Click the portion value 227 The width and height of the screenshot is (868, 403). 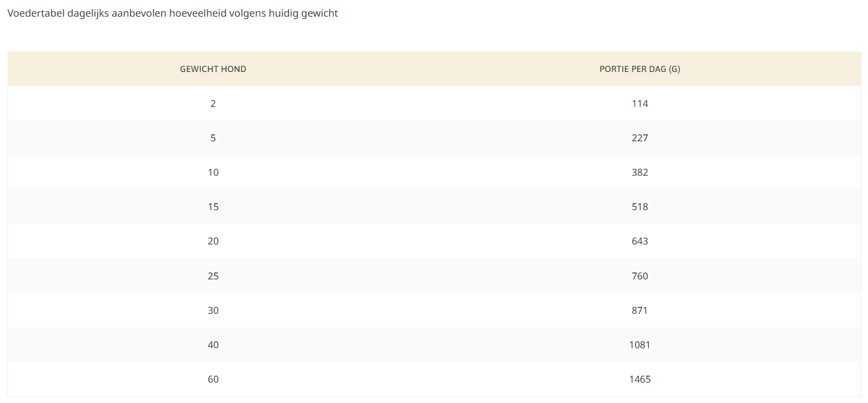point(639,138)
